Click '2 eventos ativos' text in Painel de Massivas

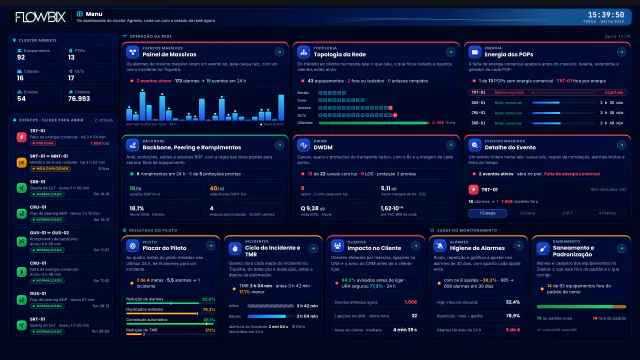[x=154, y=81]
